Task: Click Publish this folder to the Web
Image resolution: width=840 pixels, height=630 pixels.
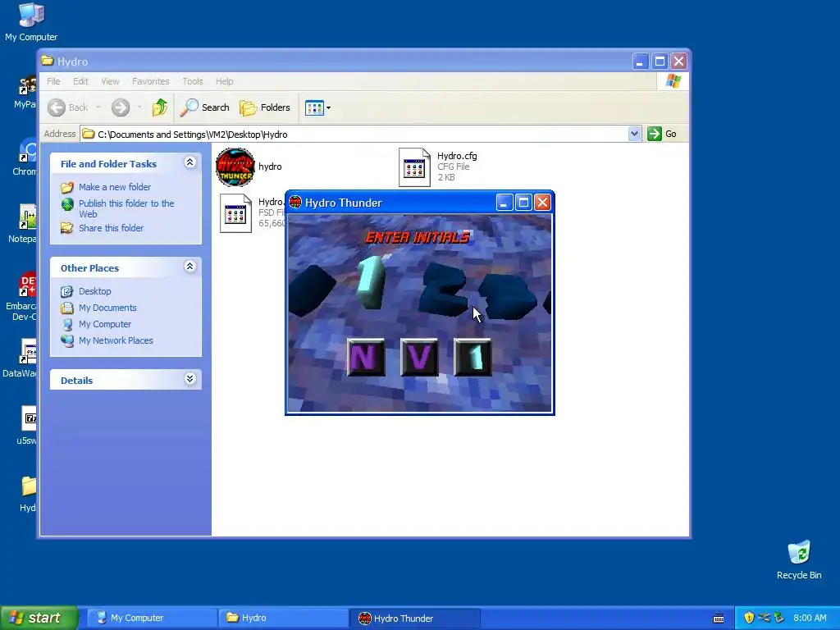Action: [126, 209]
